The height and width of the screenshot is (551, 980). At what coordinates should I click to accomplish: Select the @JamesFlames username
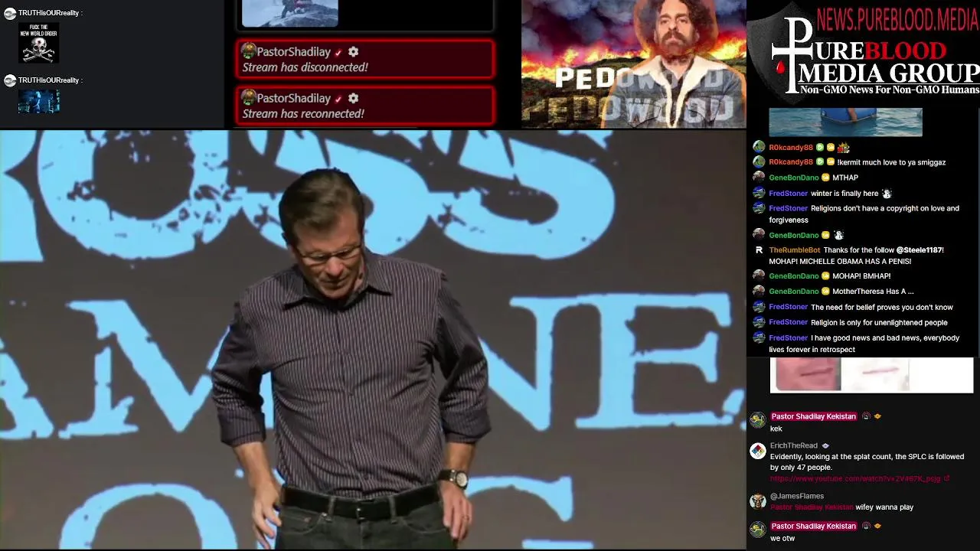(x=797, y=496)
